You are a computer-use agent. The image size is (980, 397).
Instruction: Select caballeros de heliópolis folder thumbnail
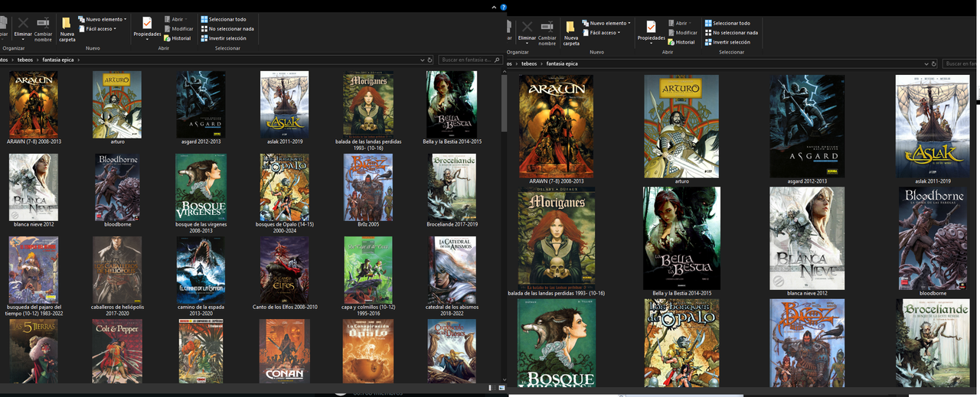pyautogui.click(x=117, y=269)
